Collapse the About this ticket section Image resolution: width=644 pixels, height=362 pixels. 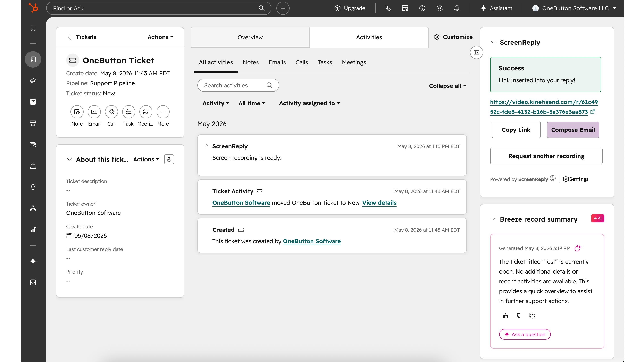pyautogui.click(x=69, y=159)
